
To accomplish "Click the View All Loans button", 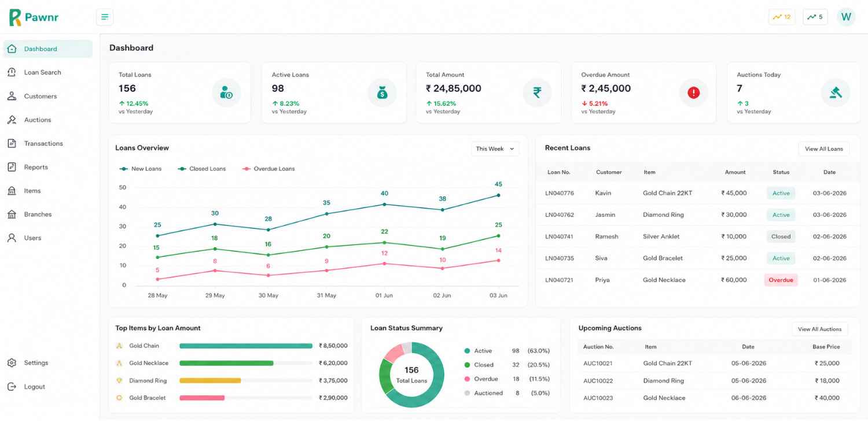I will (824, 149).
